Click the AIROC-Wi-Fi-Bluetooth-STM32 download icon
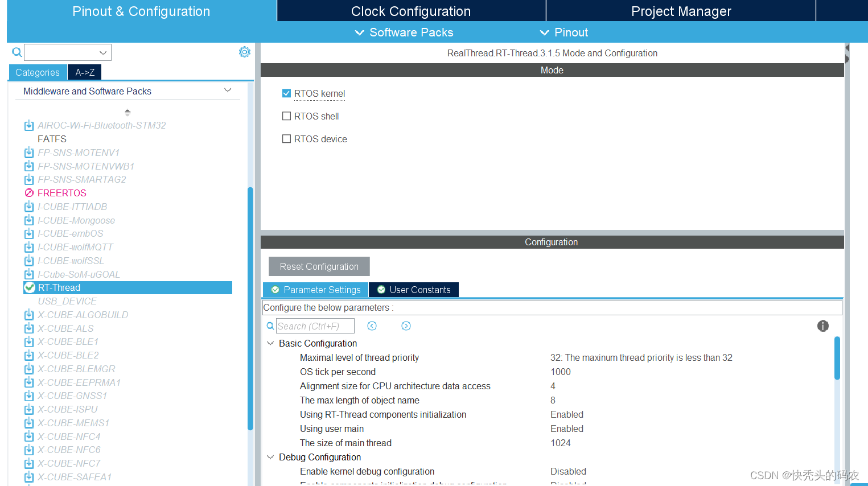868x486 pixels. [x=29, y=125]
